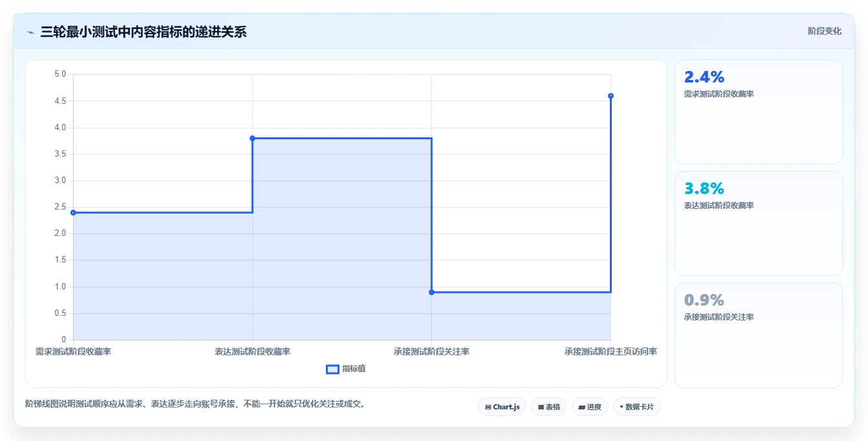Click the 3.8% stat card value
This screenshot has width=868, height=441.
coord(704,189)
